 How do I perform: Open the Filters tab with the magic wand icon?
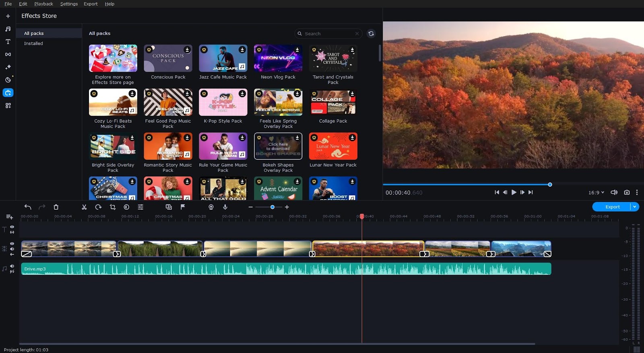click(x=8, y=67)
